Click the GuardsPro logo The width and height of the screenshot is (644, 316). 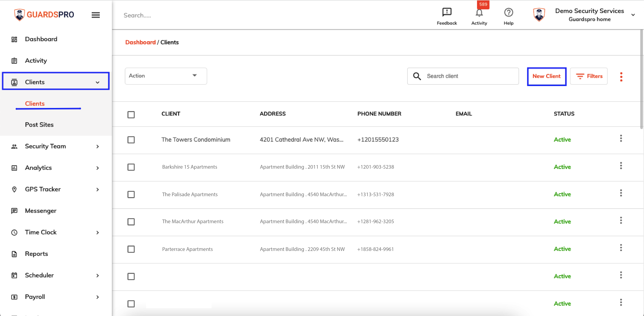click(44, 15)
